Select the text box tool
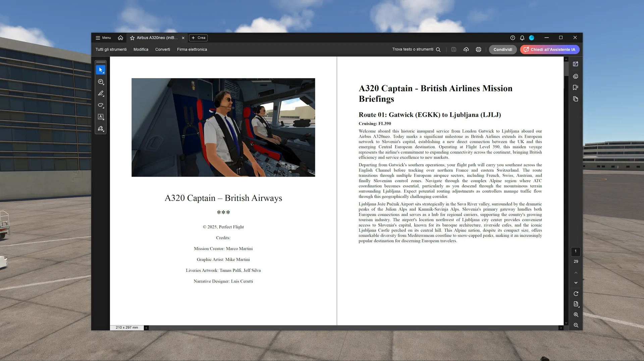644x361 pixels. tap(101, 117)
